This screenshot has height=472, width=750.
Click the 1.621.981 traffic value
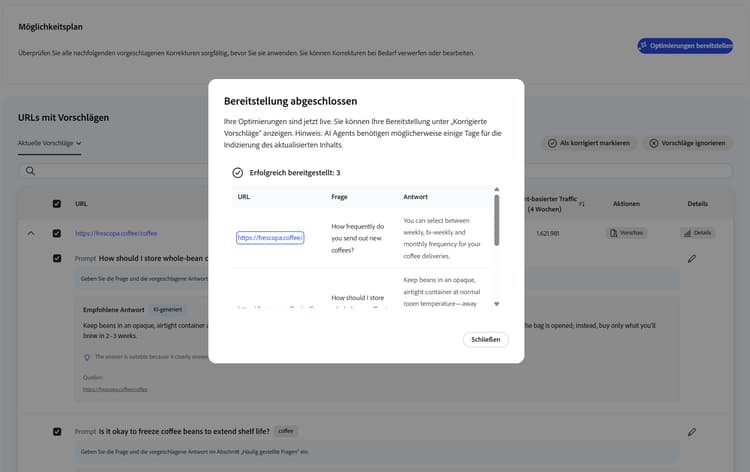(x=548, y=233)
